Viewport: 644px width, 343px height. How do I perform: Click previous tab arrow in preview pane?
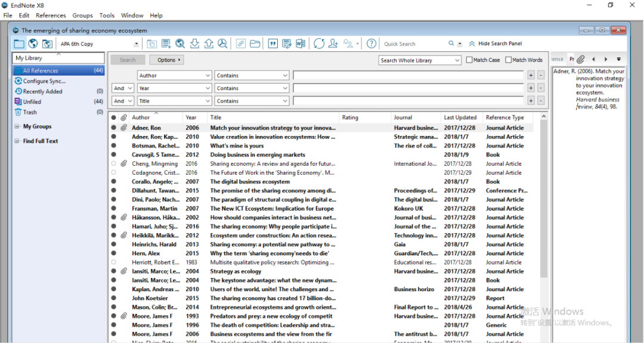[593, 60]
